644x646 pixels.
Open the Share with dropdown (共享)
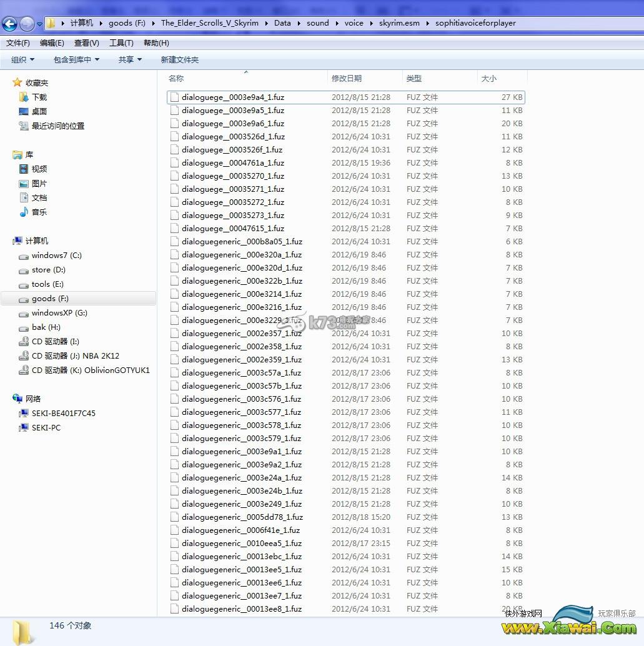pos(130,60)
